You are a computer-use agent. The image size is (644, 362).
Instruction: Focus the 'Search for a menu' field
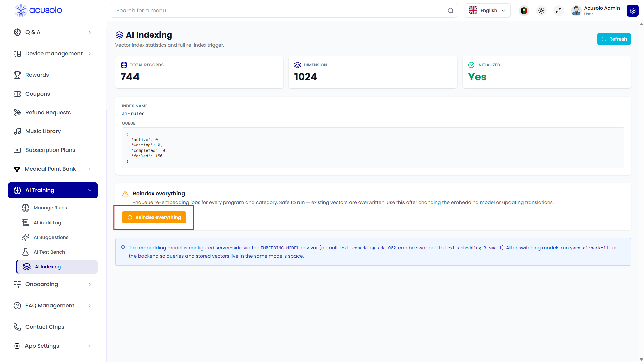pos(283,11)
